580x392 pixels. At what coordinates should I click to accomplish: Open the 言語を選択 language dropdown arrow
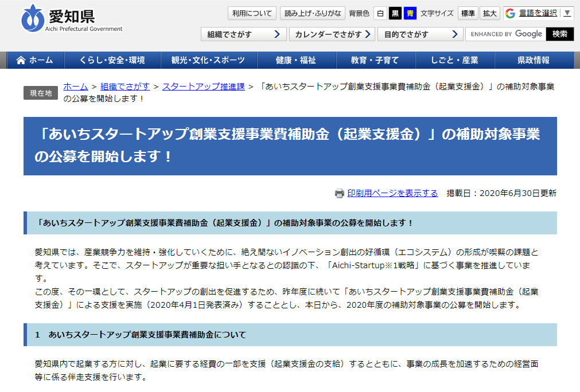567,13
